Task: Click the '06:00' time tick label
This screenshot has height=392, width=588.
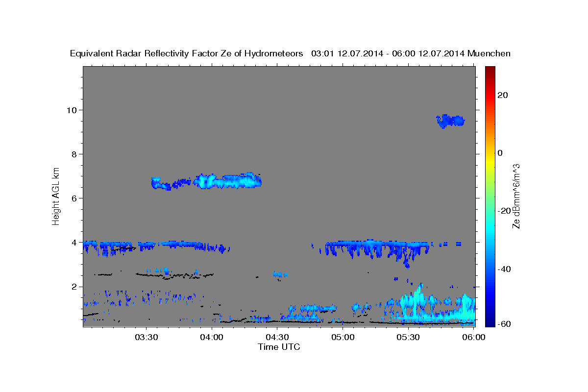Action: (x=474, y=338)
